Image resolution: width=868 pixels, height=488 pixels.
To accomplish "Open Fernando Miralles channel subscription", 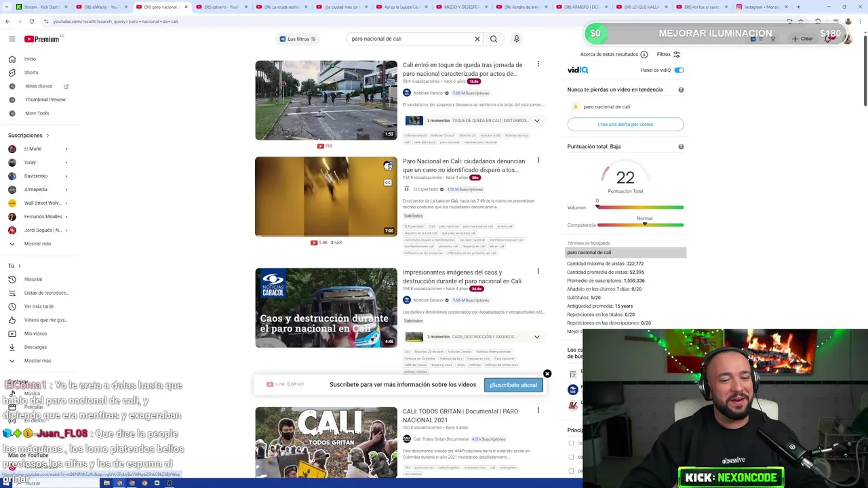I will 43,216.
